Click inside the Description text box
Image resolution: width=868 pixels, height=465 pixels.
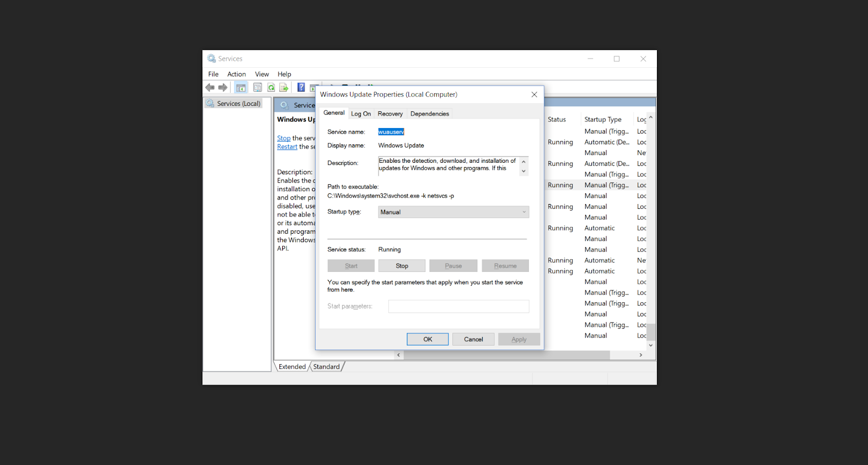click(449, 165)
